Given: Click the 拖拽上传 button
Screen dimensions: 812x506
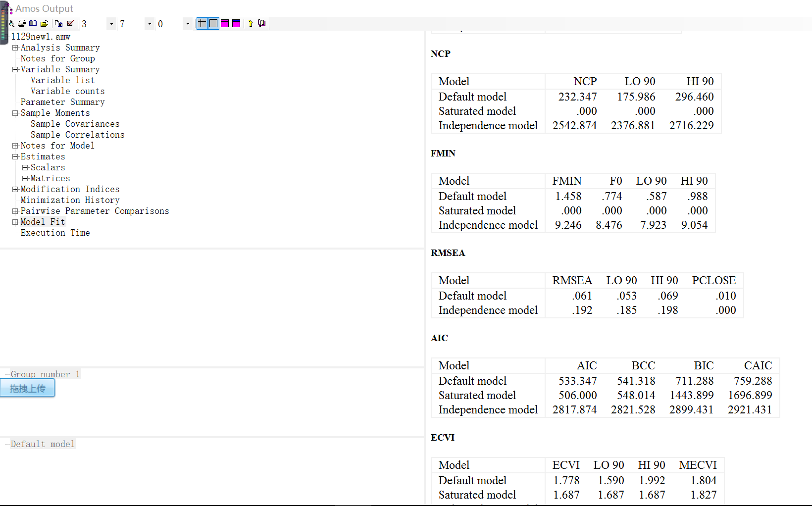Looking at the screenshot, I should click(28, 389).
